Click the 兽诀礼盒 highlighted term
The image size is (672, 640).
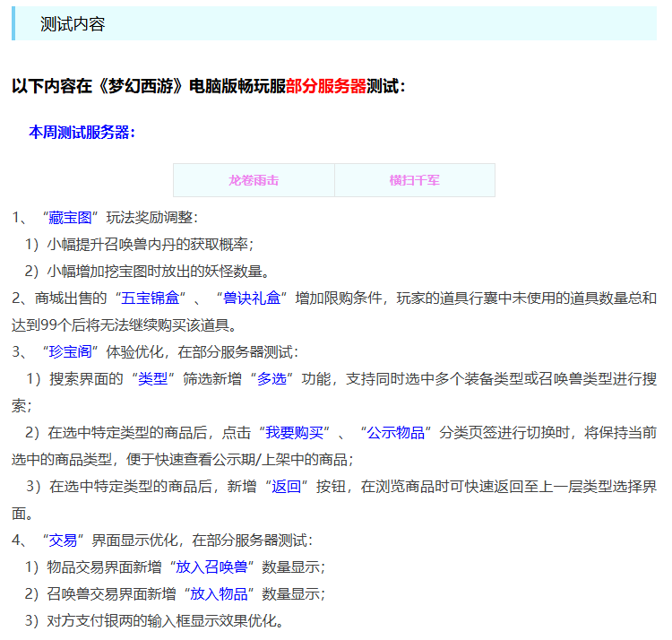click(252, 298)
